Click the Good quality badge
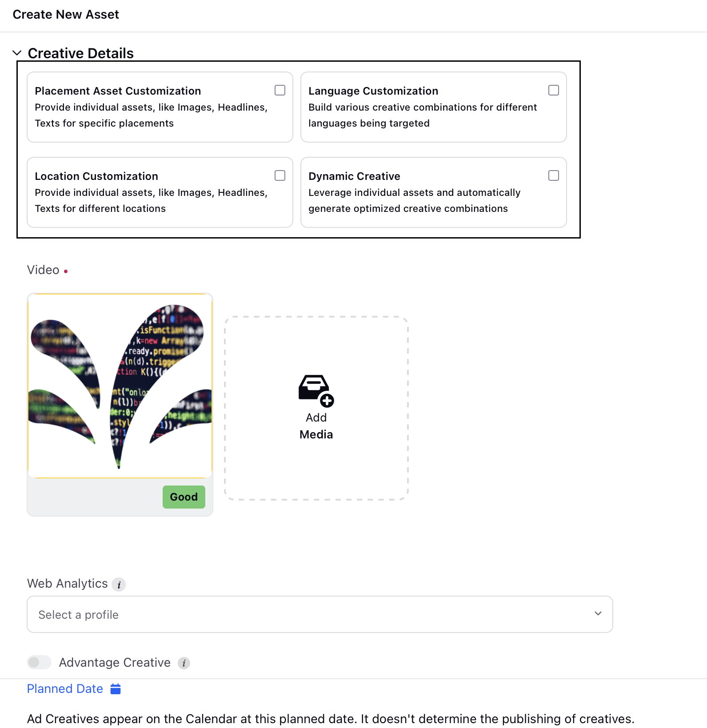This screenshot has height=728, width=707. [x=184, y=497]
